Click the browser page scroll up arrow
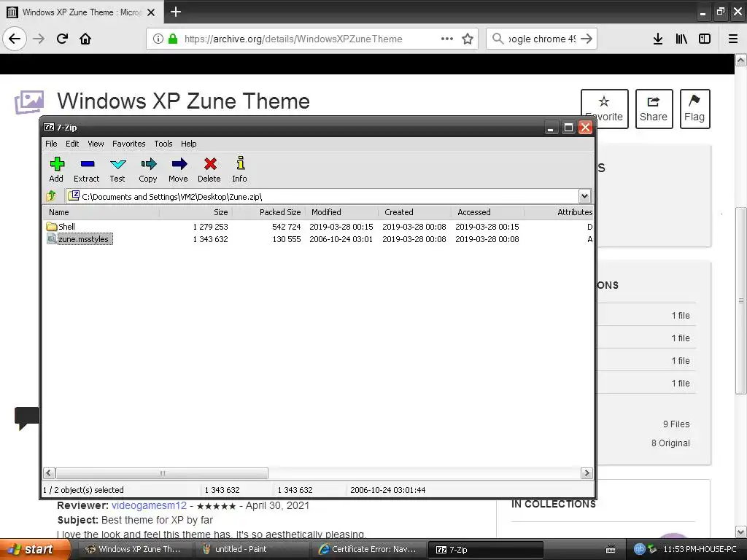This screenshot has width=747, height=560. coord(741,60)
